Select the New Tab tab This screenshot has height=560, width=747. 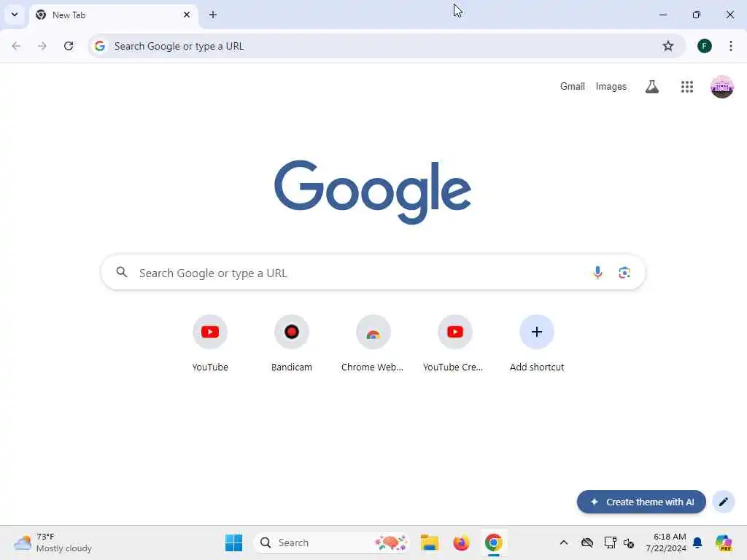pos(113,15)
